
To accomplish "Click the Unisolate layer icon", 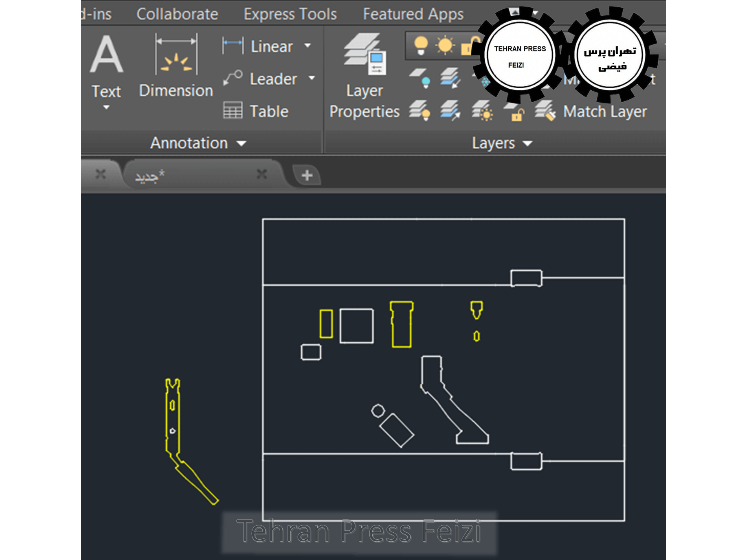I will pyautogui.click(x=450, y=111).
